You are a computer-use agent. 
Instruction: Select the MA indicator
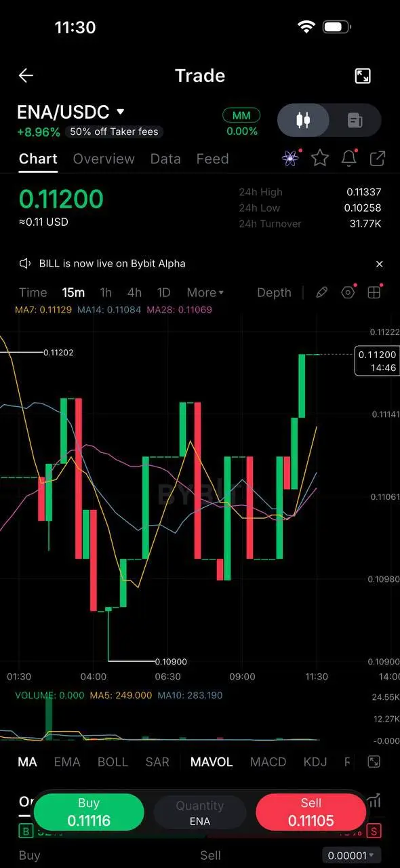point(27,762)
